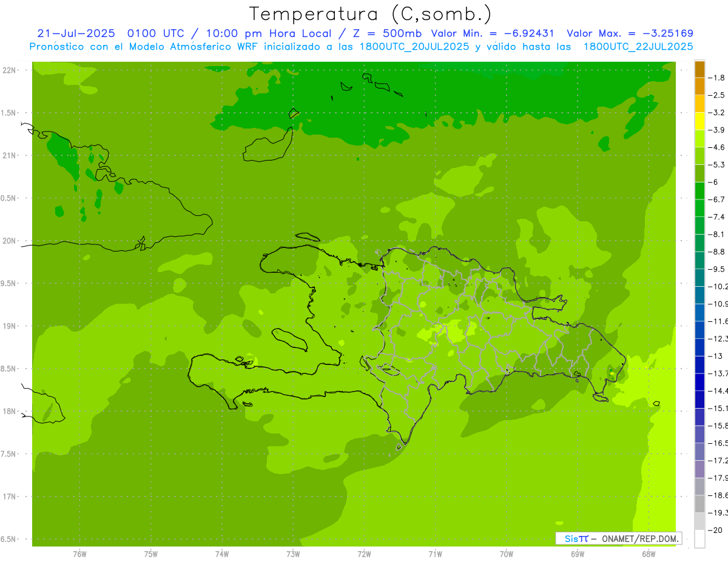The height and width of the screenshot is (562, 728).
Task: Click 'Valor Min. = -6.92431' text
Action: coord(492,33)
